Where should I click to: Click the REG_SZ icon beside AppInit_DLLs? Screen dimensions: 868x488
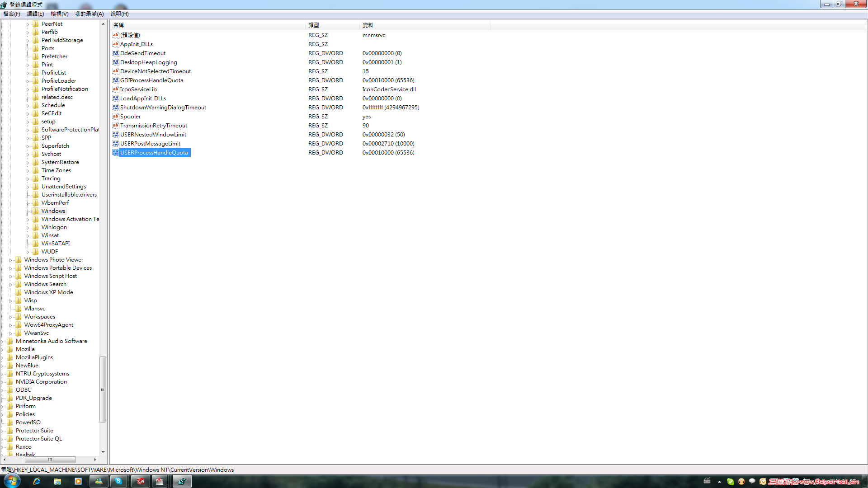pyautogui.click(x=116, y=44)
